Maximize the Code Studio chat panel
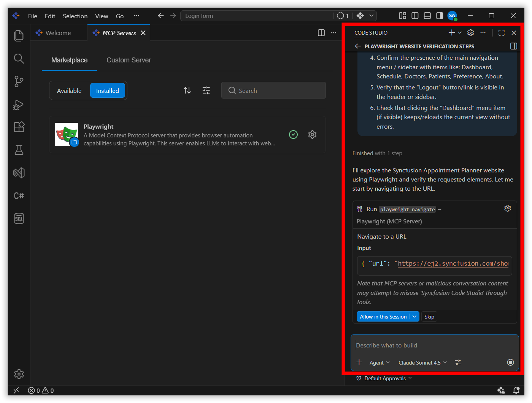Screen dimensions: 532x403 click(x=502, y=33)
